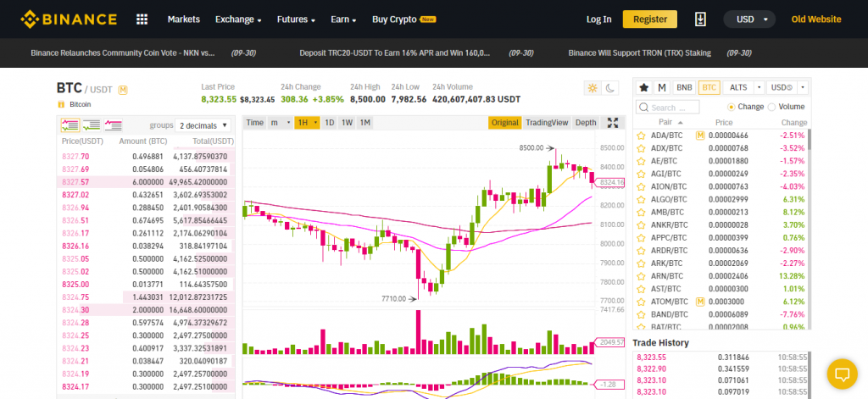
Task: Favorite the AE/BTC pair star
Action: pos(641,161)
